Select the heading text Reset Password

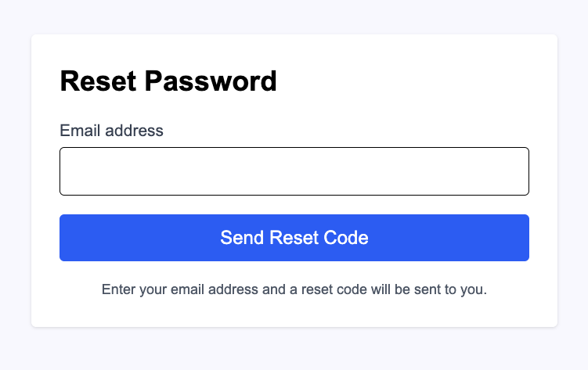pyautogui.click(x=168, y=81)
